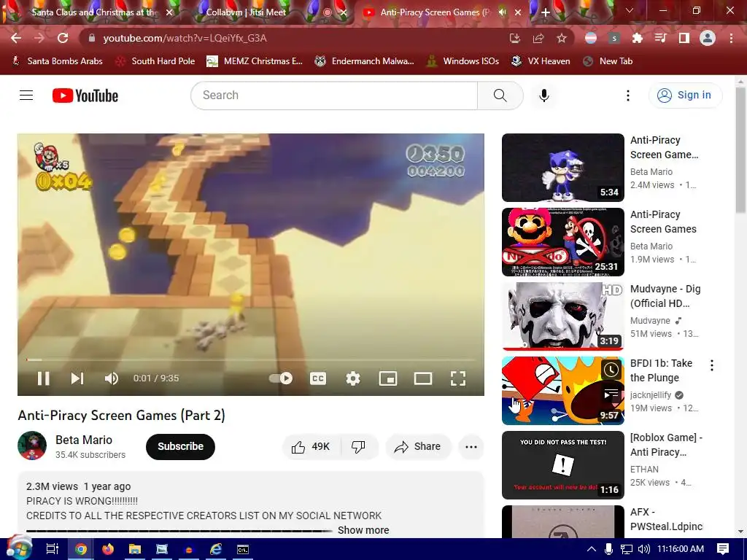Image resolution: width=747 pixels, height=560 pixels.
Task: Toggle closed captions CC button
Action: pos(318,378)
